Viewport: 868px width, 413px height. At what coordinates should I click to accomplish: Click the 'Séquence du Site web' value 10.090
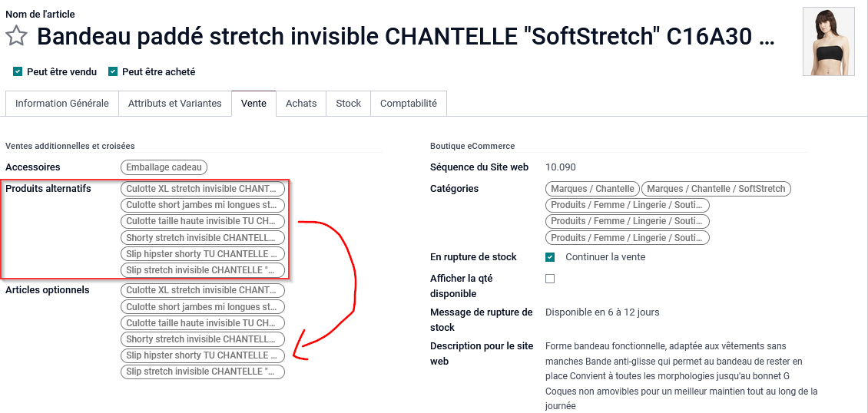click(560, 167)
